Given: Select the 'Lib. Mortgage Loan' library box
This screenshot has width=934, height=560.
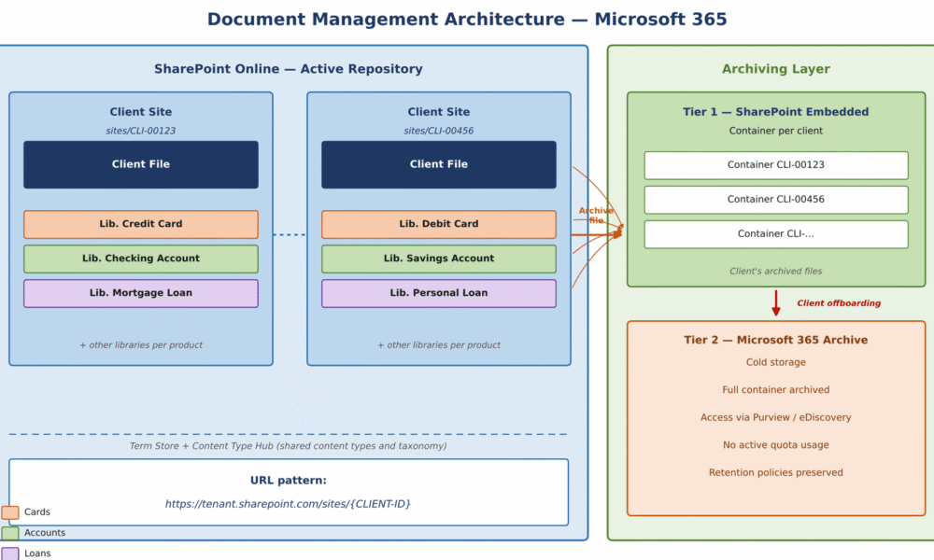Looking at the screenshot, I should 141,293.
